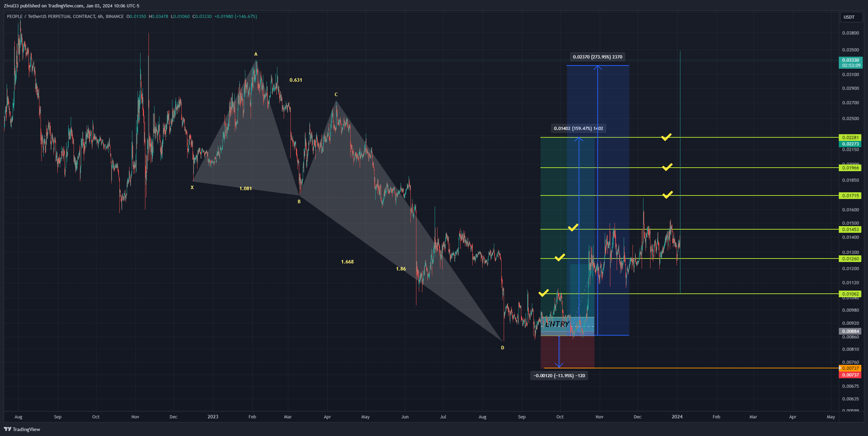Click the yellow checkmark on the 0.01260 line
This screenshot has height=436, width=868.
(x=560, y=257)
